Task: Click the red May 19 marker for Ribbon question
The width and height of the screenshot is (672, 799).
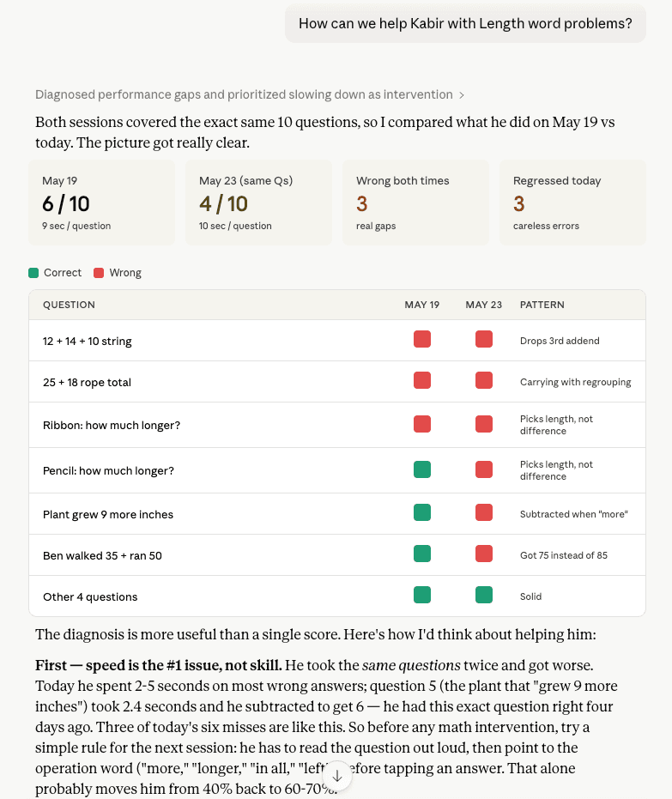Action: [x=422, y=425]
